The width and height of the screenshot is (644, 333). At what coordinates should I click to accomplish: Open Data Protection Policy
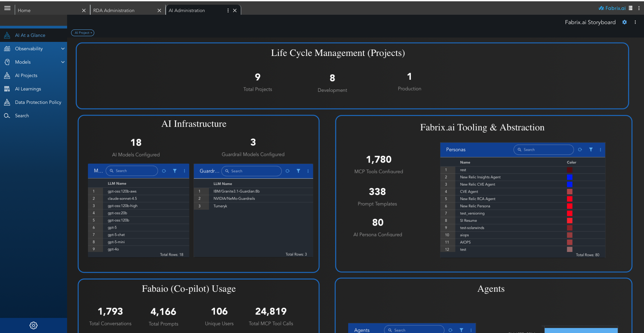click(x=38, y=102)
